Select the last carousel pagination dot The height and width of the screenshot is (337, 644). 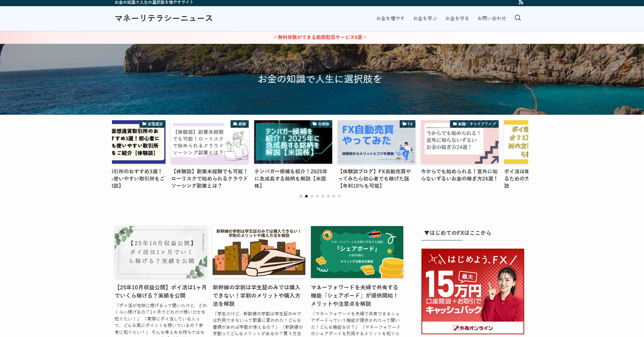click(339, 196)
